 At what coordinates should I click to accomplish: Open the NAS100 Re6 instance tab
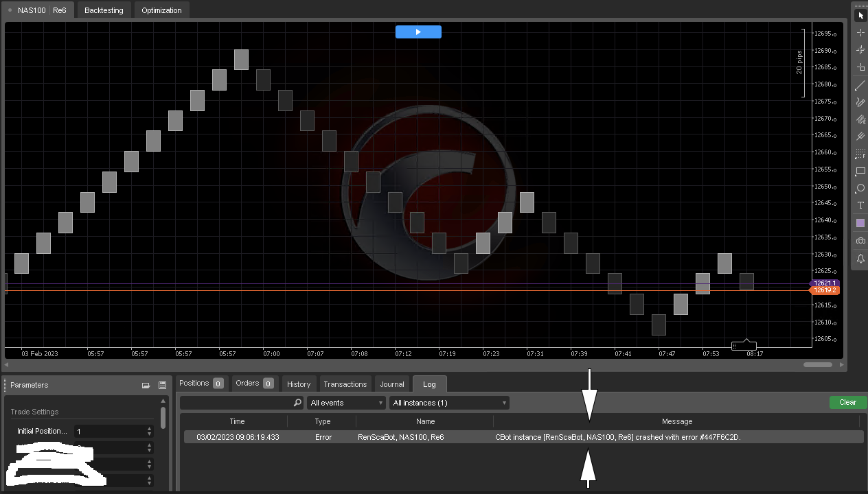(x=38, y=10)
